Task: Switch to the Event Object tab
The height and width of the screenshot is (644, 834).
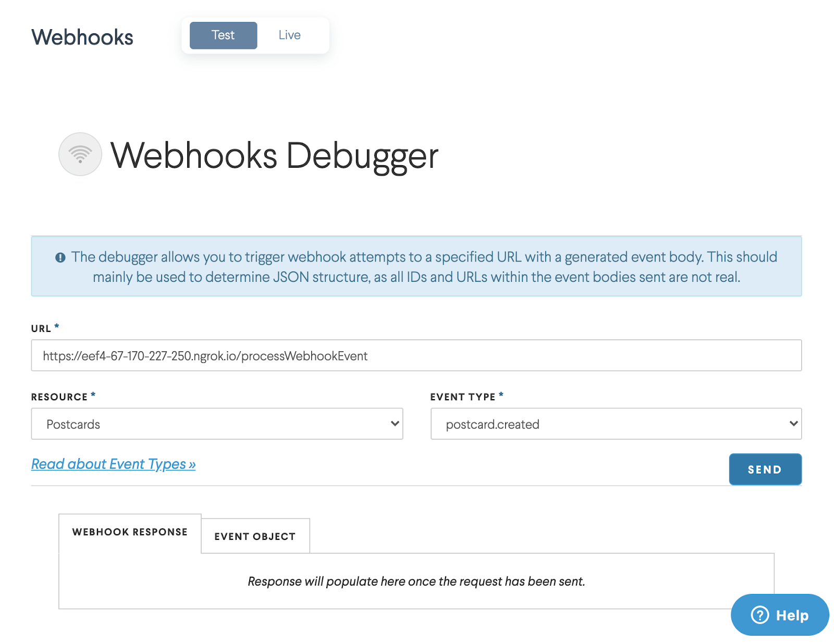Action: point(255,536)
